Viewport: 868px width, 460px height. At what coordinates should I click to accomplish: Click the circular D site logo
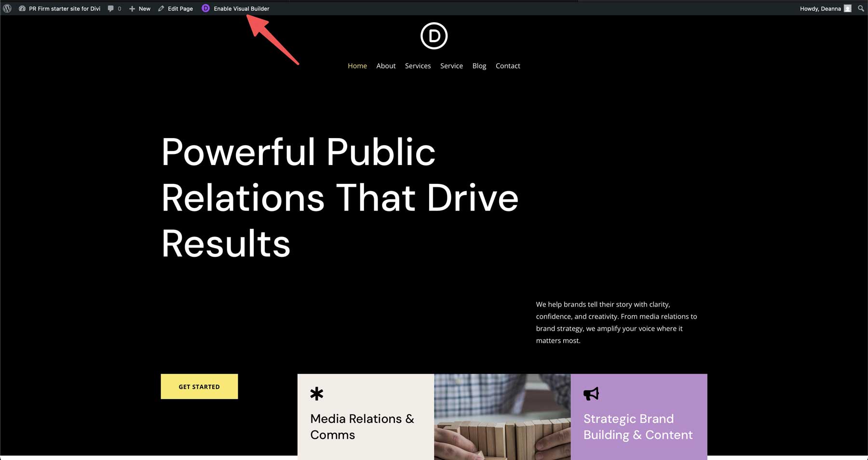point(434,35)
